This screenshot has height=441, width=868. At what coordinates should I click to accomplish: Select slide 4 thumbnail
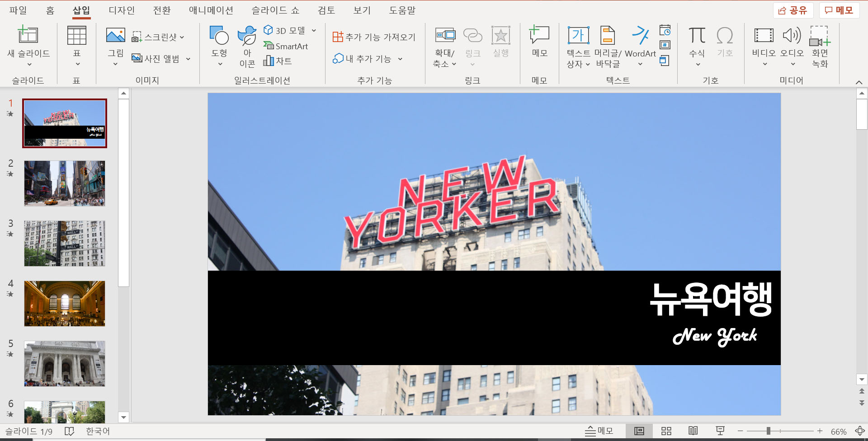point(65,304)
